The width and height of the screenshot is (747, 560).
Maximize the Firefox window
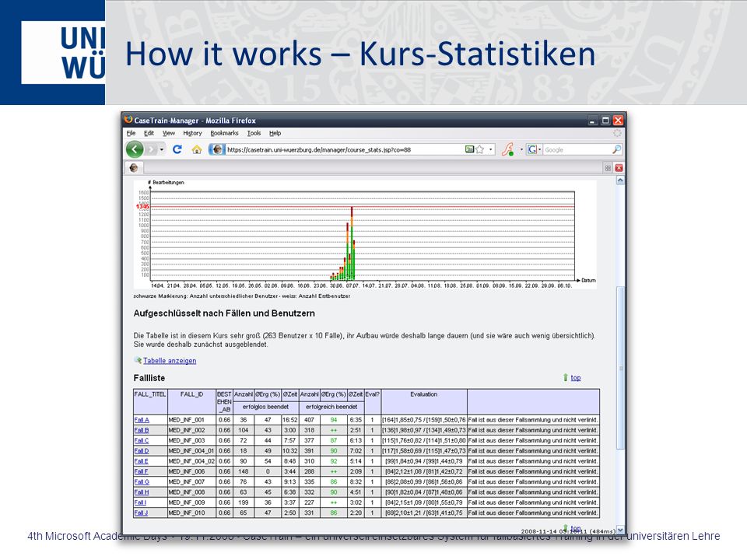click(605, 121)
